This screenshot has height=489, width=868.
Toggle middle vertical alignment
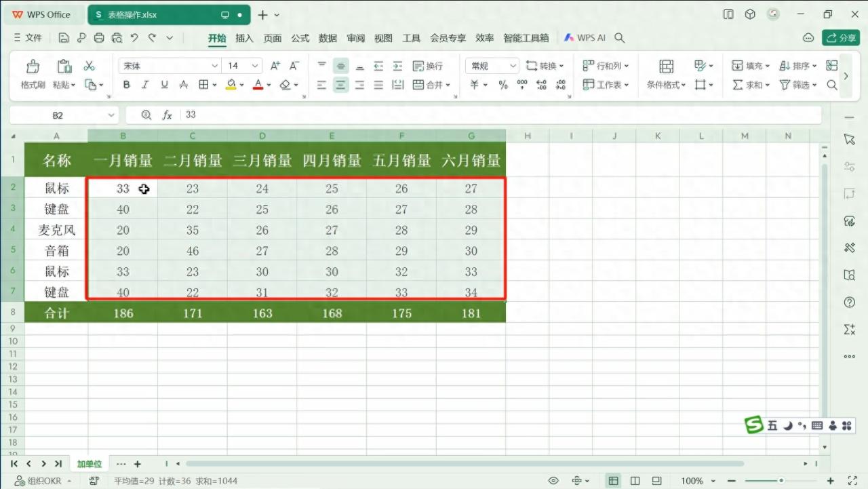(x=340, y=66)
